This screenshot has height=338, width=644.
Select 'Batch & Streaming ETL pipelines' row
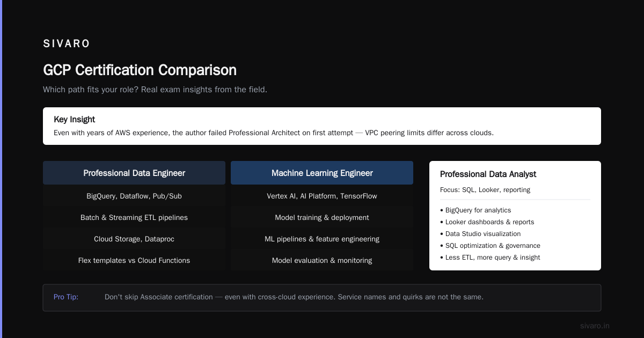pos(134,217)
